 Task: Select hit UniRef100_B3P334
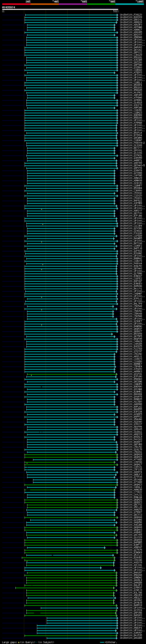pos(131,412)
